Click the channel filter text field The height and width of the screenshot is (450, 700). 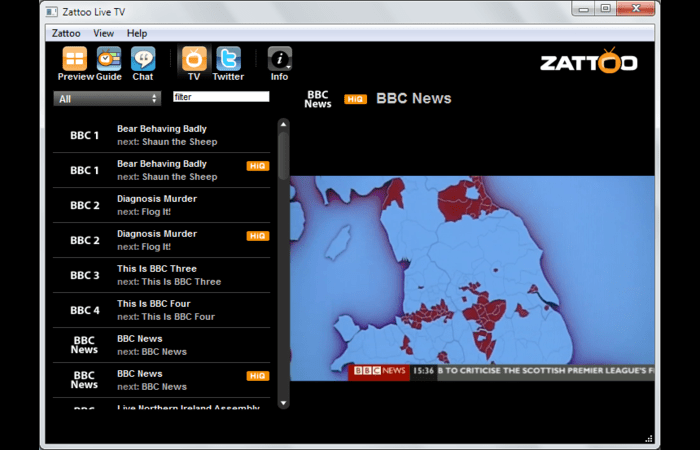(221, 97)
